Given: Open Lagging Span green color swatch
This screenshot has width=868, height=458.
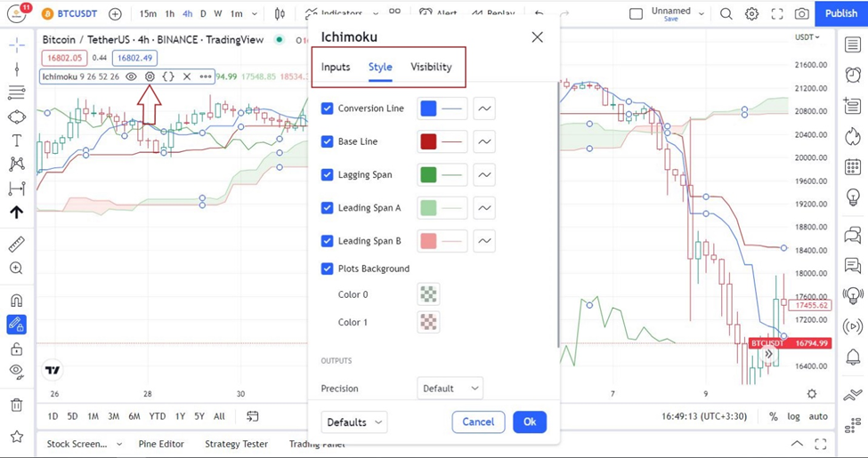Looking at the screenshot, I should click(x=428, y=175).
